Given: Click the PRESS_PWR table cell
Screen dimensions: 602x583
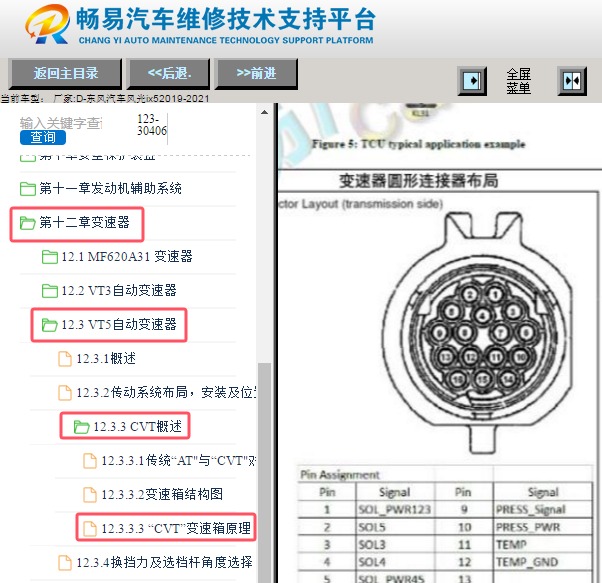Looking at the screenshot, I should 542,527.
